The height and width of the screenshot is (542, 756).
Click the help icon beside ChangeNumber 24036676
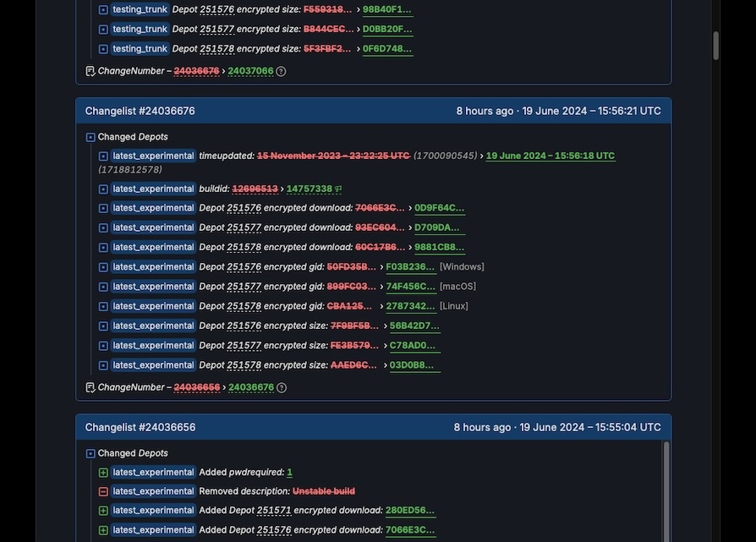pos(282,387)
